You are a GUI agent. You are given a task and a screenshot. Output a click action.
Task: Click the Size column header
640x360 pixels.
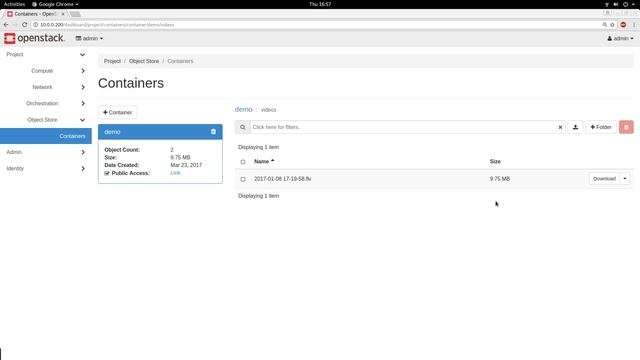[495, 161]
